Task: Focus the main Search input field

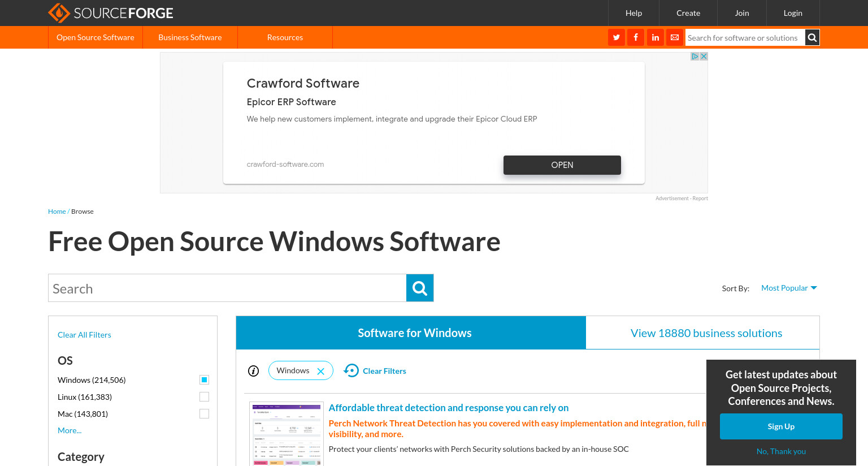Action: pos(227,288)
